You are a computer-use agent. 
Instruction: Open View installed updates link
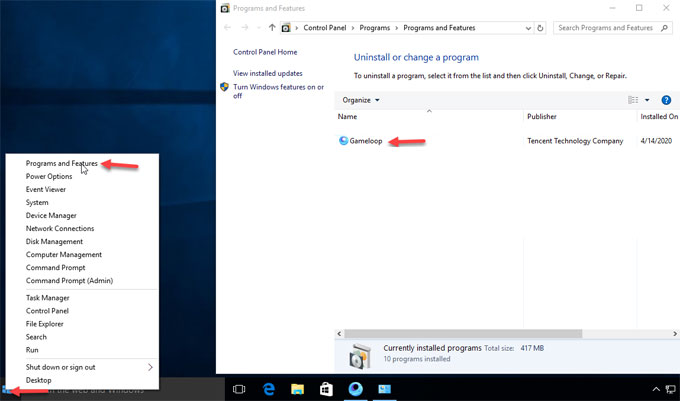[268, 73]
